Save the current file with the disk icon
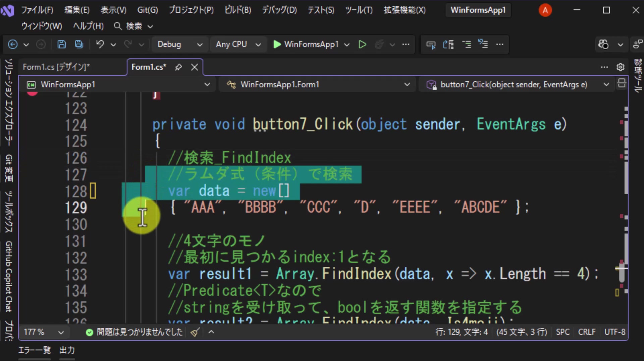Screen dimensions: 644x361 pyautogui.click(x=62, y=44)
